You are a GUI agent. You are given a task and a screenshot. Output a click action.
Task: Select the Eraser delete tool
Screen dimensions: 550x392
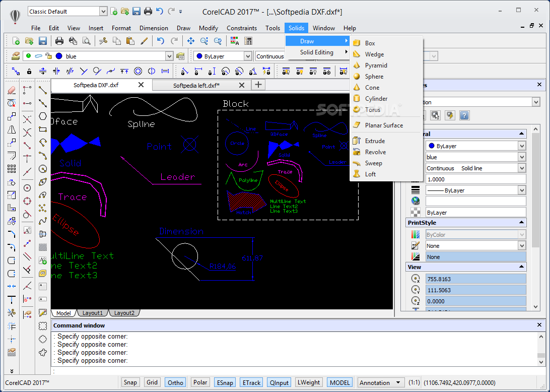(x=12, y=90)
